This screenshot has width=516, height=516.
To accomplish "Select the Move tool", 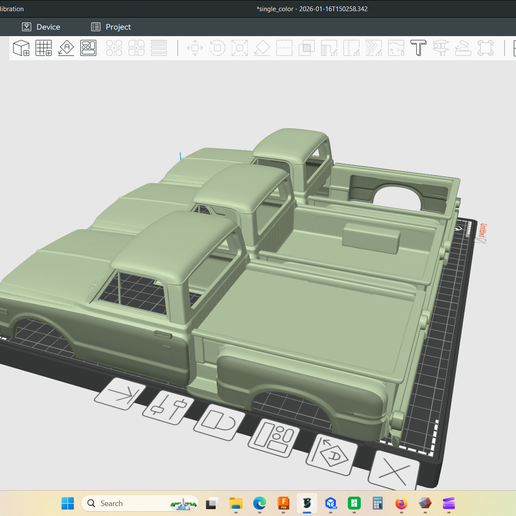I will point(195,48).
